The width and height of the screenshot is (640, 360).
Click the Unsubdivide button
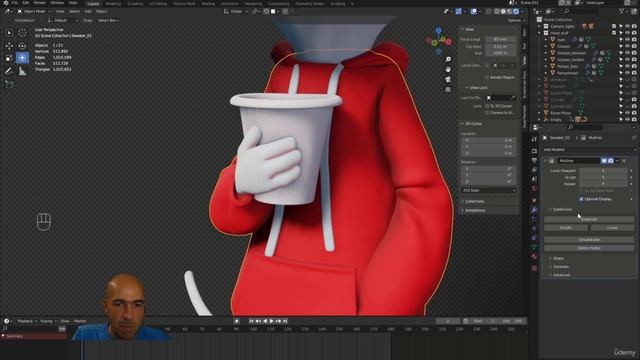[589, 240]
